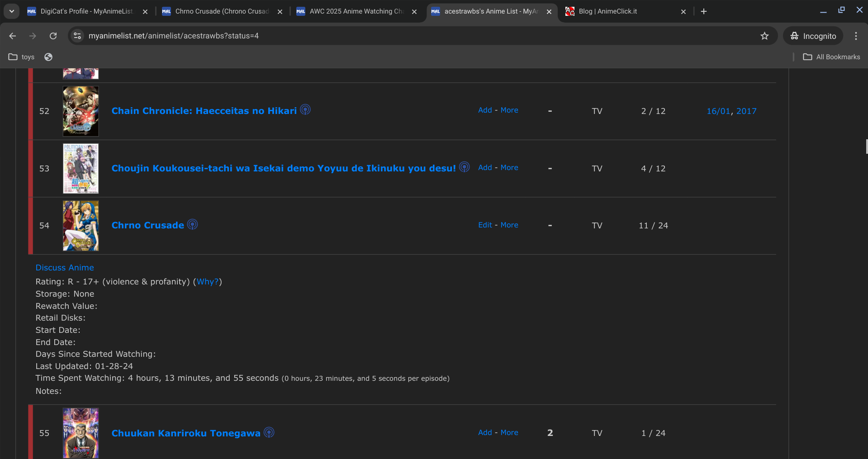Click Edit for Chrno Crusade entry
The image size is (868, 459).
click(485, 225)
